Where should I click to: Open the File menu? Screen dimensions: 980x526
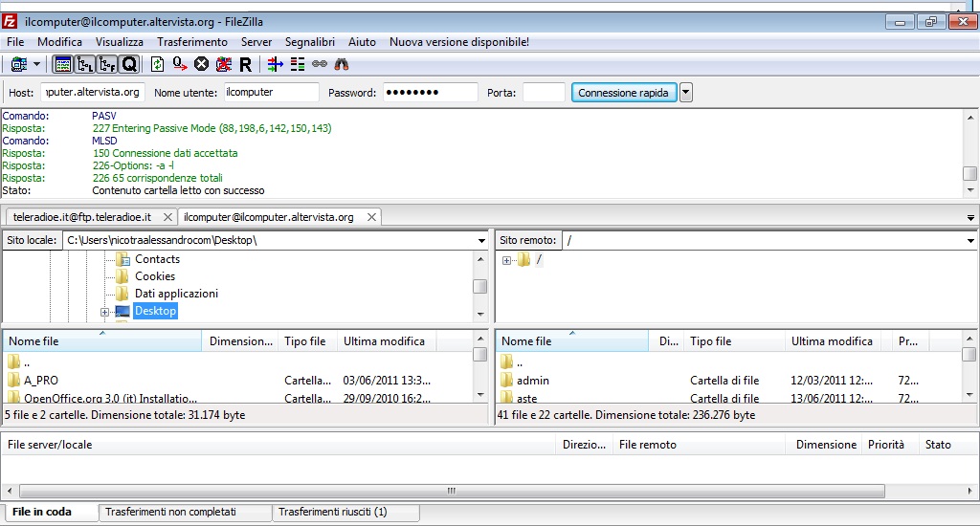tap(15, 42)
